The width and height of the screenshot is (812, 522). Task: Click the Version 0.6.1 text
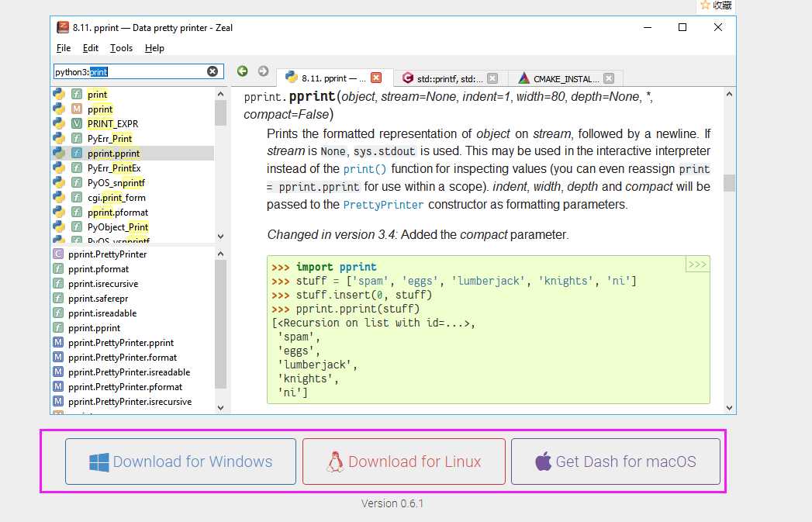pyautogui.click(x=392, y=503)
